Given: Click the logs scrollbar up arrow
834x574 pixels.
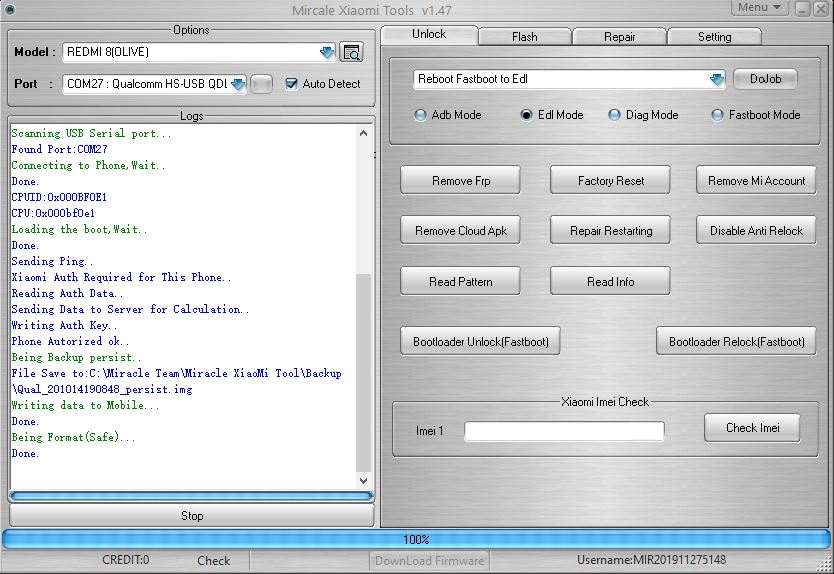Looking at the screenshot, I should [x=363, y=133].
